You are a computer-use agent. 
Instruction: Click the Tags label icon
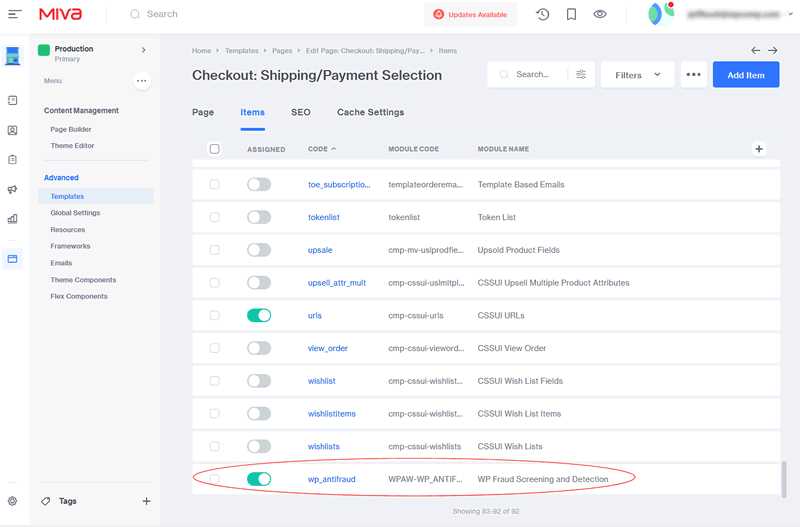pos(46,501)
